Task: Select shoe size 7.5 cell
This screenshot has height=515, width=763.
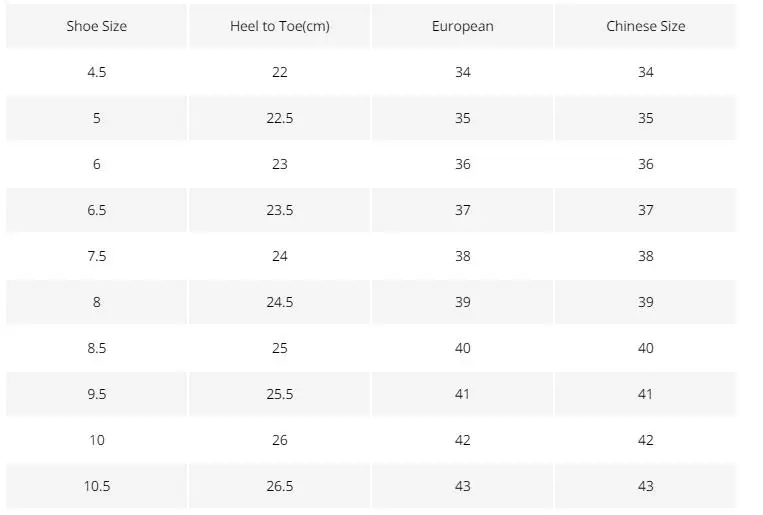Action: 97,256
